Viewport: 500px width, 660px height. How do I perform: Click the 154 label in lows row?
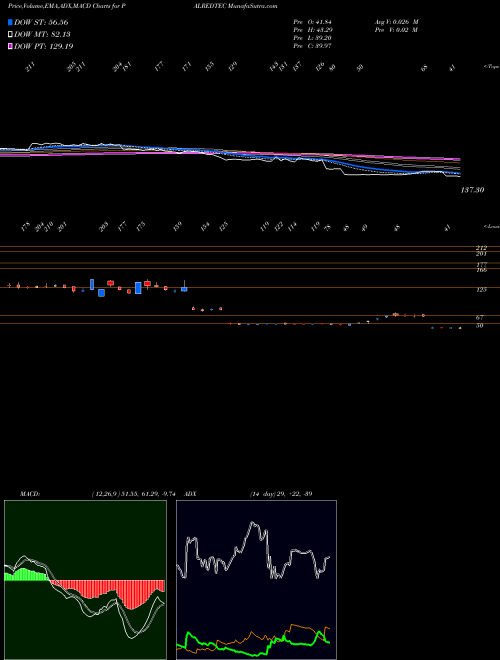coord(205,226)
